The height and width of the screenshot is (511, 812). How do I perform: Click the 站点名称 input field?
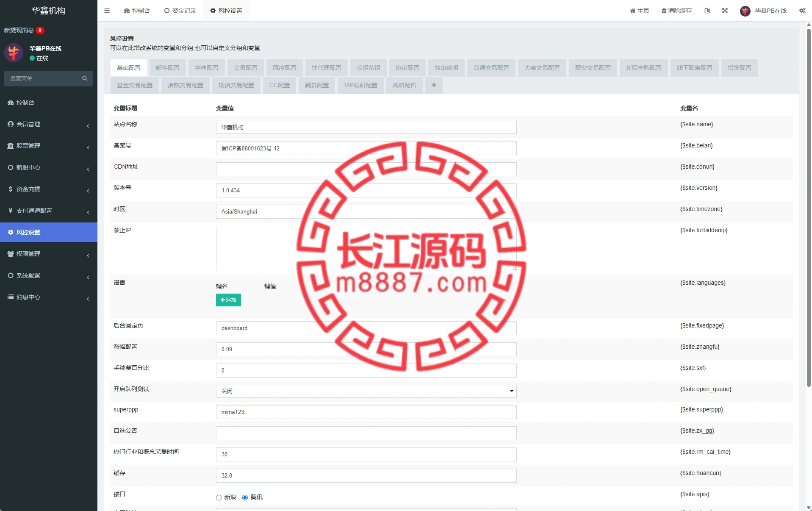coord(366,127)
